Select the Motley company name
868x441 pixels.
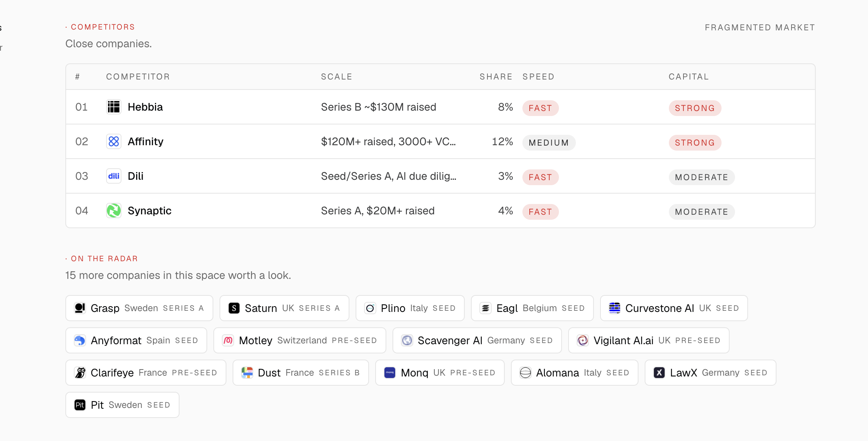point(256,340)
